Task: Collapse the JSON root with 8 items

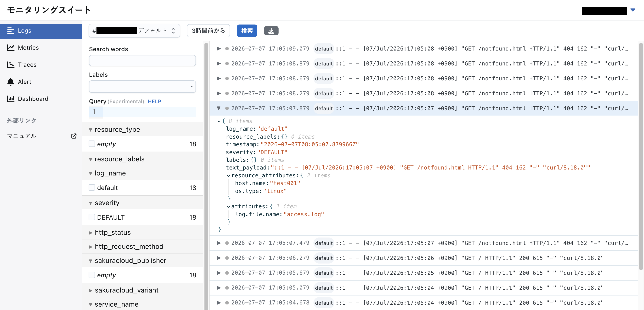Action: tap(219, 121)
